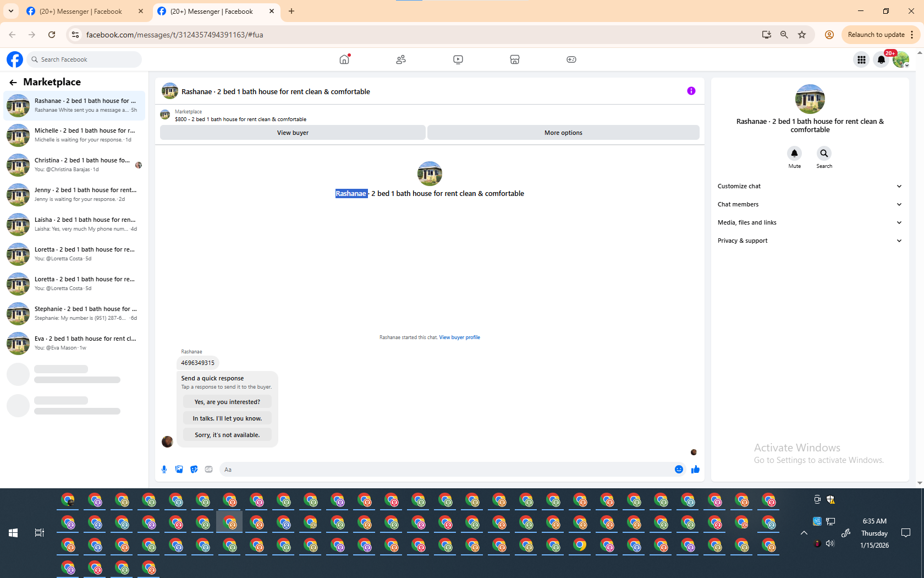The width and height of the screenshot is (924, 578).
Task: Open Video (Watch) icon
Action: point(458,59)
